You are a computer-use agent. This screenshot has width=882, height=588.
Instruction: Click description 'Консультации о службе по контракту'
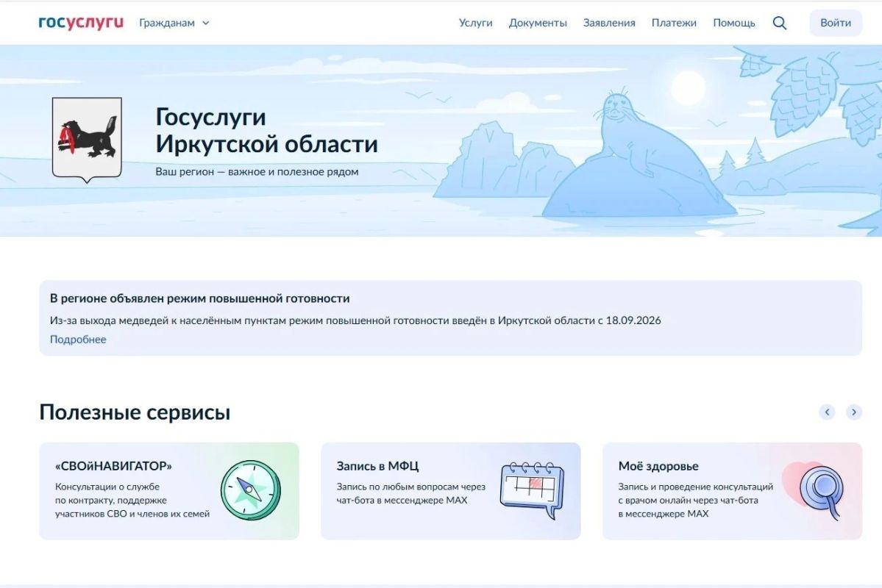click(132, 501)
